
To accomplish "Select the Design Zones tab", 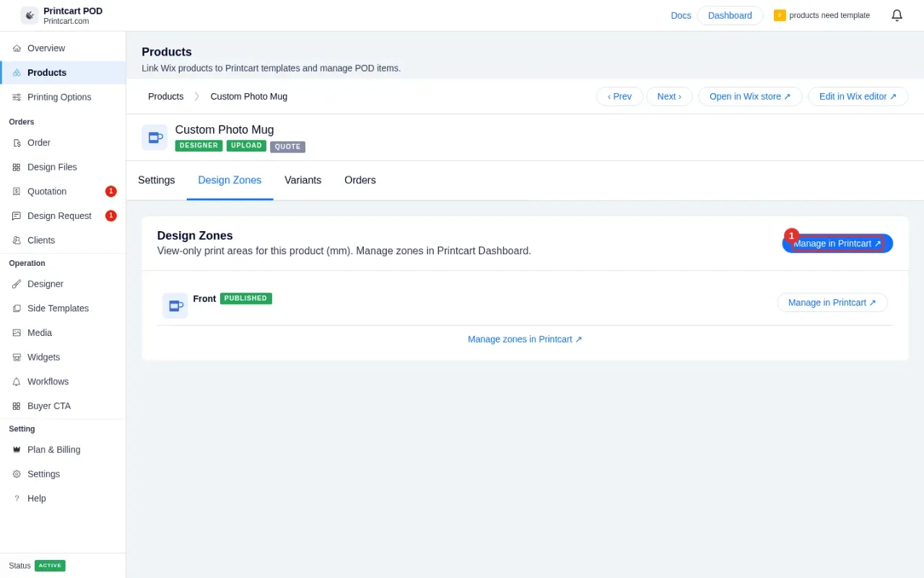I will pos(230,181).
